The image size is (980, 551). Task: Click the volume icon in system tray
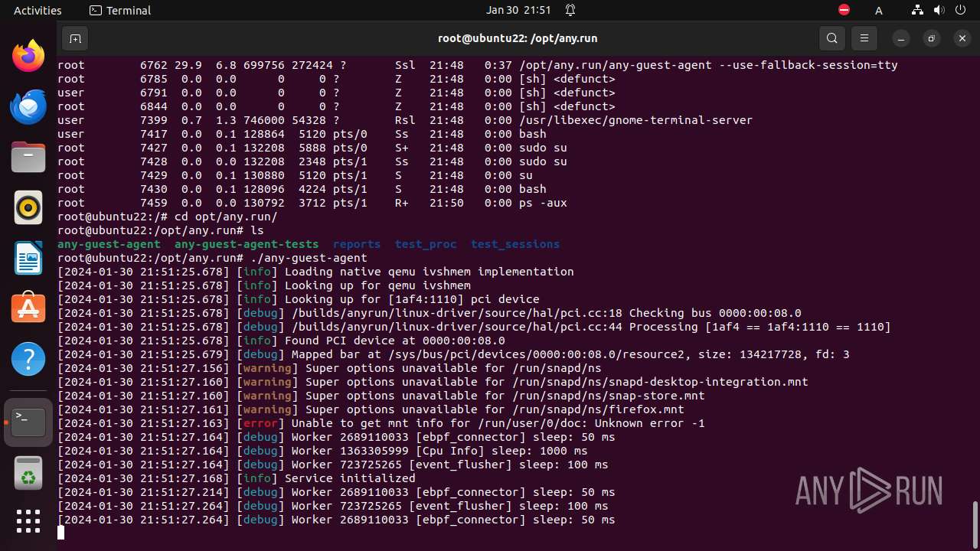pos(938,10)
